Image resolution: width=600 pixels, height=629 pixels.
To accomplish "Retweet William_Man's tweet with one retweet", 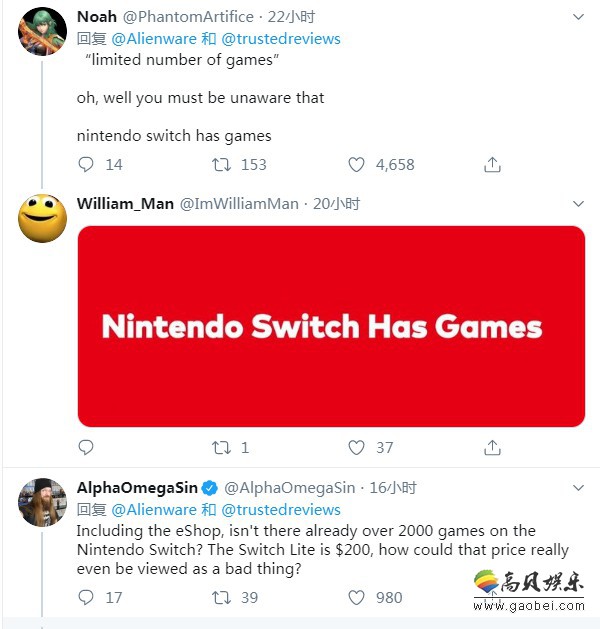I will pos(221,447).
